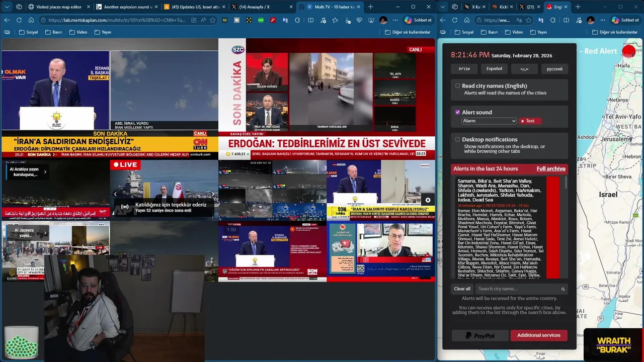Open the Alarm sound dropdown
Screen dimensions: 644x362
[x=489, y=121]
